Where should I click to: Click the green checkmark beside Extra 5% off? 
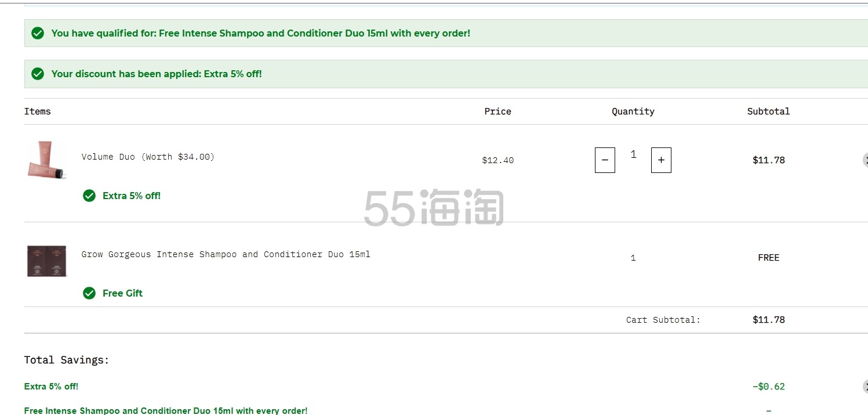pos(89,196)
